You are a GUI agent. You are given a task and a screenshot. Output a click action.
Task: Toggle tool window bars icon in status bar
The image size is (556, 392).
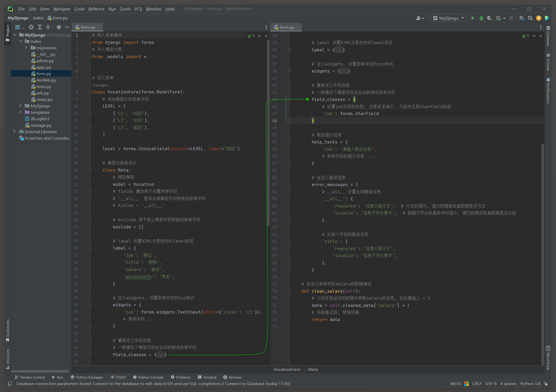click(x=10, y=384)
